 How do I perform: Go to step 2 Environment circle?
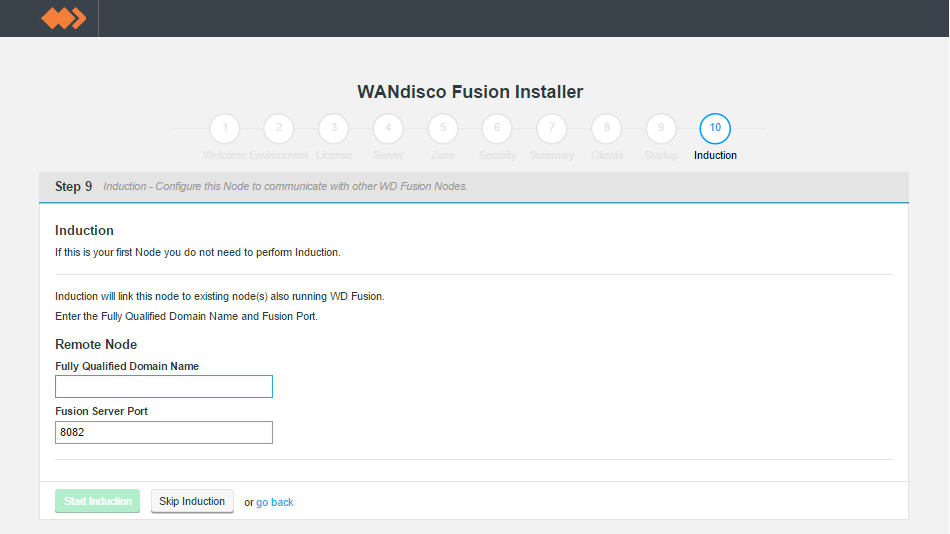pos(279,128)
